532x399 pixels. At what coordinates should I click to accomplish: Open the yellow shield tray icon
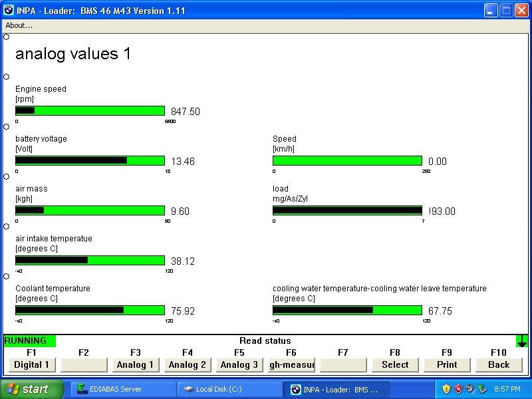point(446,389)
